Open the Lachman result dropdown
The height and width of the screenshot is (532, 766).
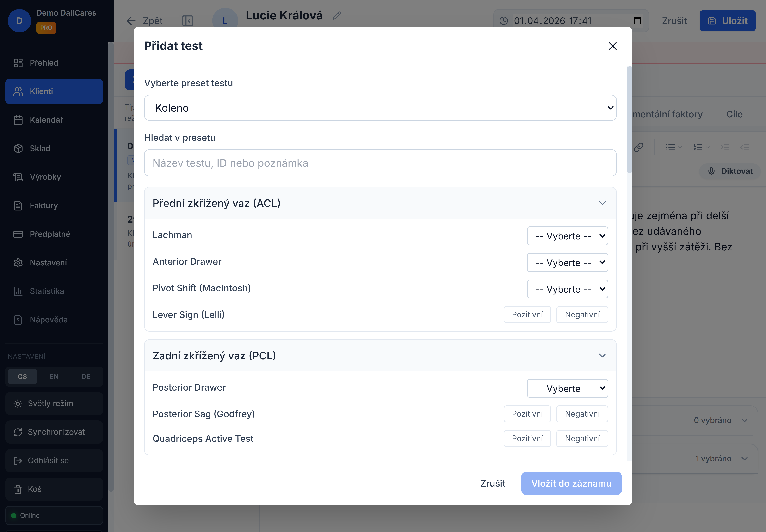pos(567,236)
